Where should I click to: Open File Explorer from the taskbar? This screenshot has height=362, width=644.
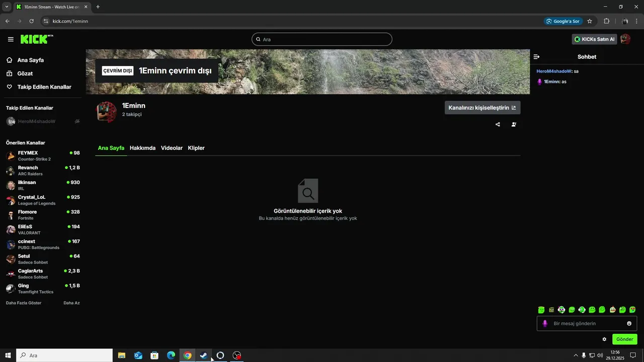point(122,355)
